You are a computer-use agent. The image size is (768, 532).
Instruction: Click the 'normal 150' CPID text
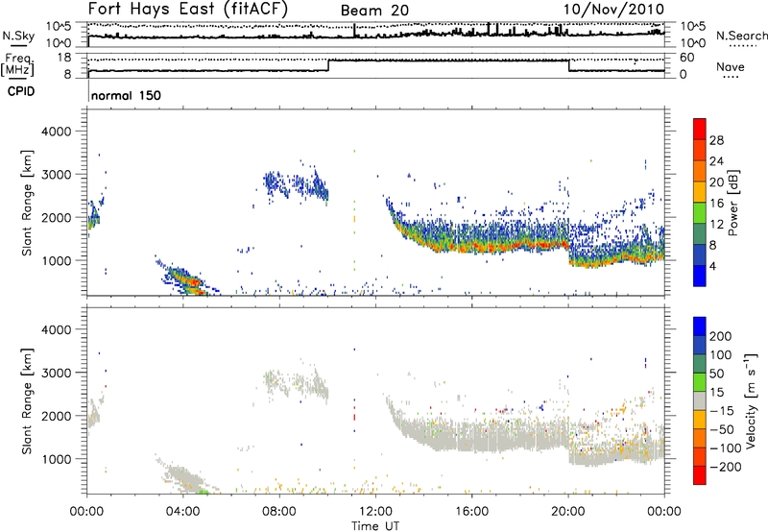click(126, 95)
